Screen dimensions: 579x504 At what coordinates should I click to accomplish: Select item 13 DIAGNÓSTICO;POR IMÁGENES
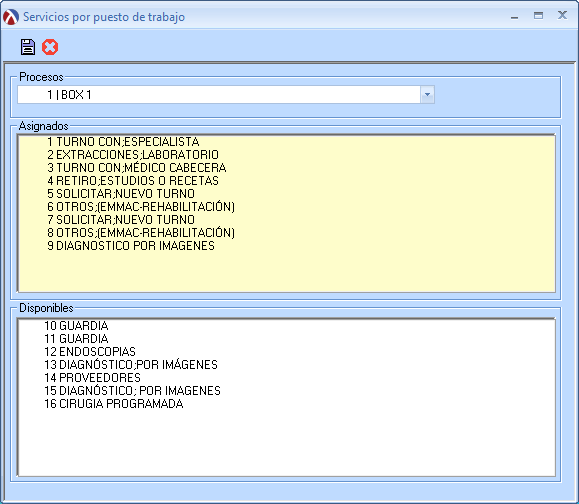pos(131,365)
